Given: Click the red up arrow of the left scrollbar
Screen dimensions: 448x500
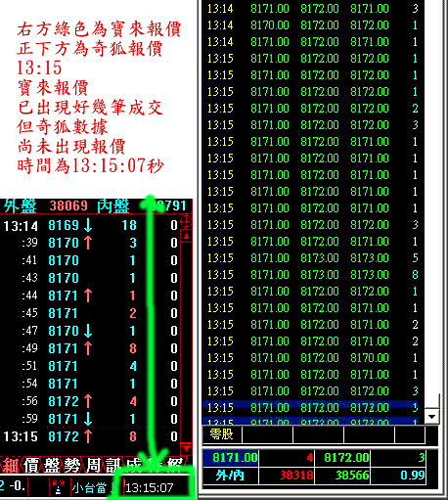Looking at the screenshot, I should pos(186,236).
